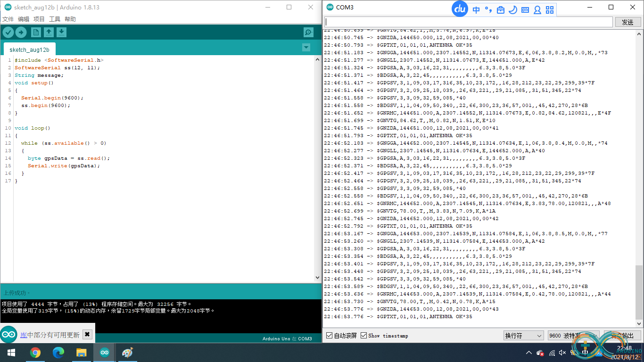
Task: Click the Verify sketch checkmark button
Action: [x=8, y=32]
